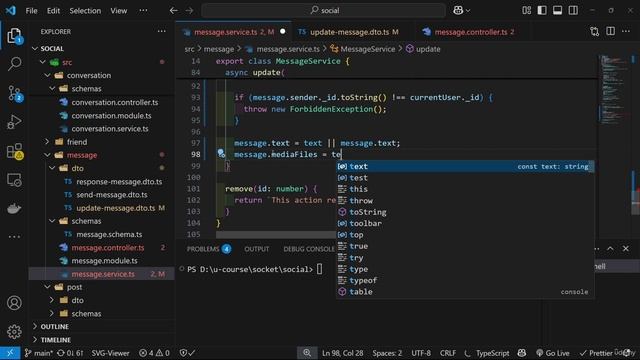Toggle bottom Panel visibility
Viewport: 640px width, 360px height.
click(558, 10)
